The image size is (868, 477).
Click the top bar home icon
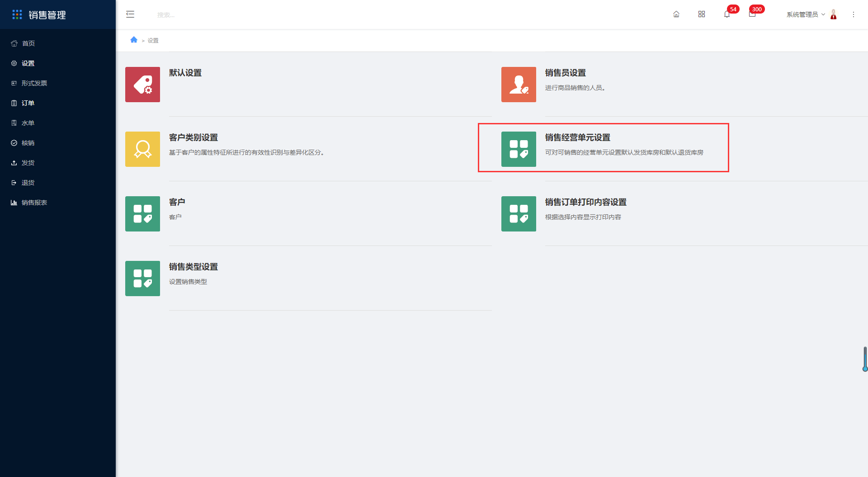(x=676, y=14)
